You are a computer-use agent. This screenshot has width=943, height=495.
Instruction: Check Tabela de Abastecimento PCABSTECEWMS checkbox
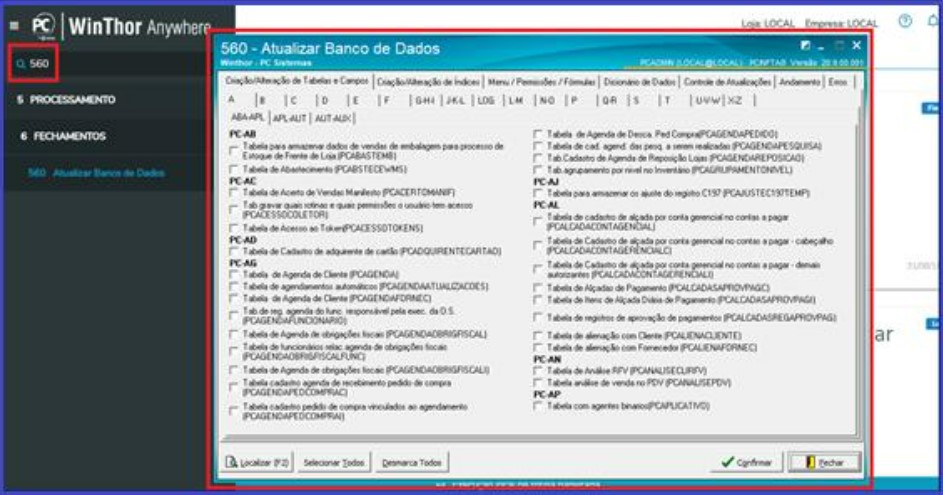coord(233,170)
